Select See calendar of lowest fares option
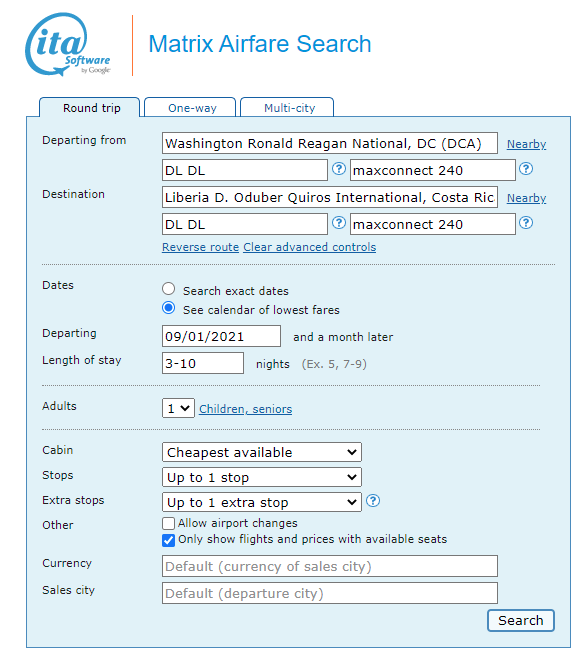 click(x=168, y=308)
